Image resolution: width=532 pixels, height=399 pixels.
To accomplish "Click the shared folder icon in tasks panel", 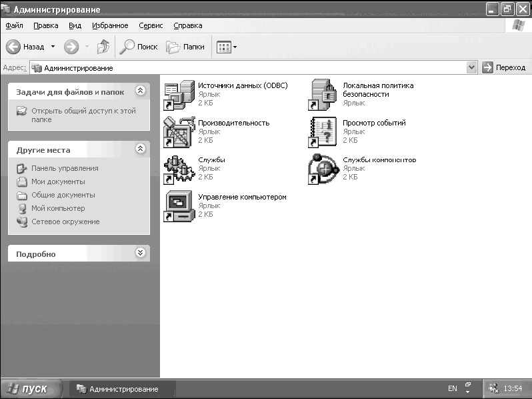I will (x=22, y=111).
